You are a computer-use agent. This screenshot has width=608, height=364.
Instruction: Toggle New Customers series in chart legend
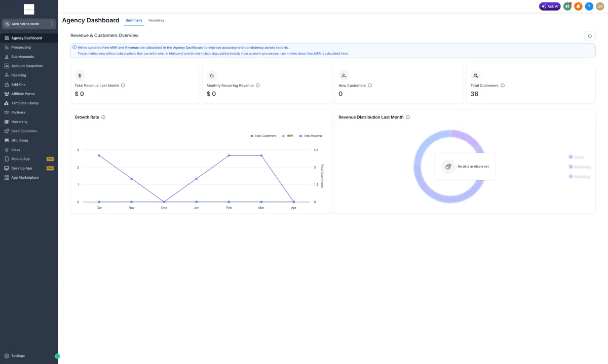click(263, 136)
